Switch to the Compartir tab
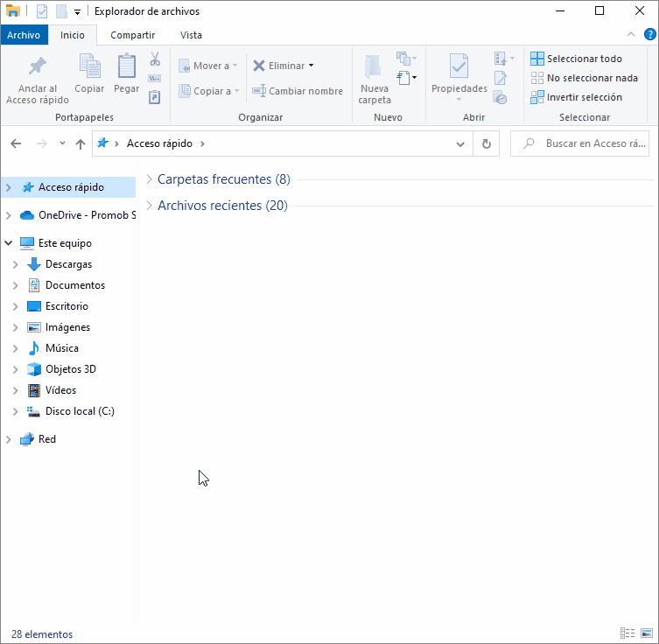This screenshot has width=659, height=644. 133,35
